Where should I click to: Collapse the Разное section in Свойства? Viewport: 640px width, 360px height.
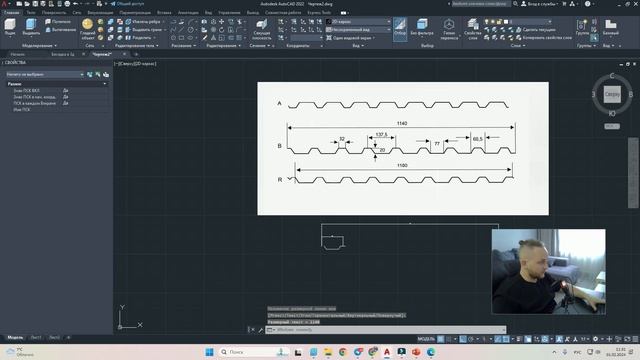pyautogui.click(x=105, y=84)
